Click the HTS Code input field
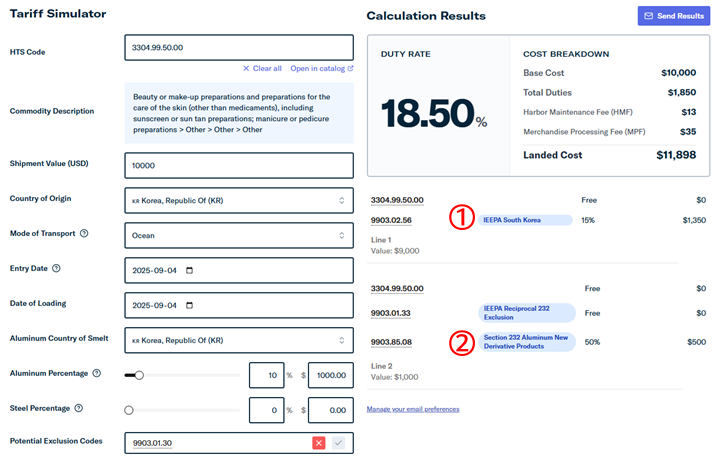718x461 pixels. click(239, 47)
